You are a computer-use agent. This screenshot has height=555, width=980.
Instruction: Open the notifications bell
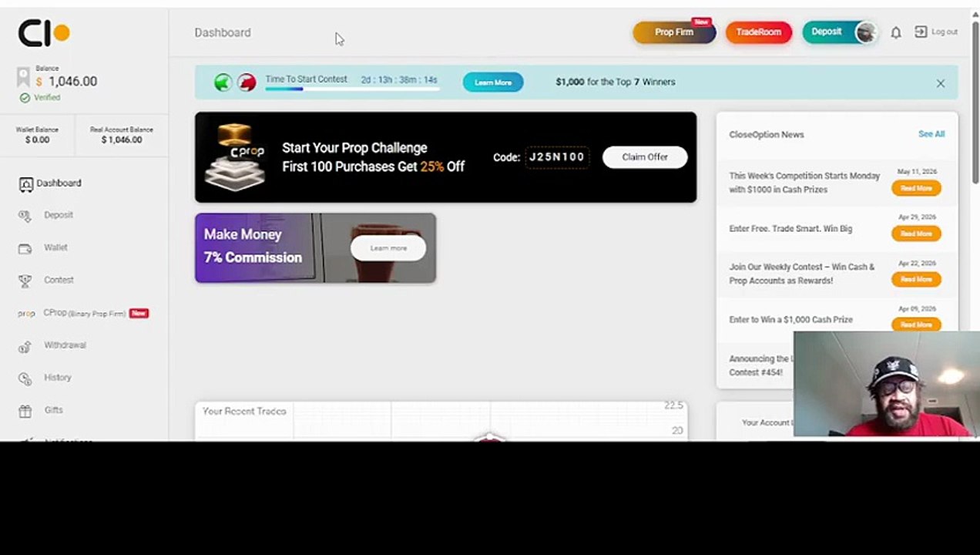896,32
